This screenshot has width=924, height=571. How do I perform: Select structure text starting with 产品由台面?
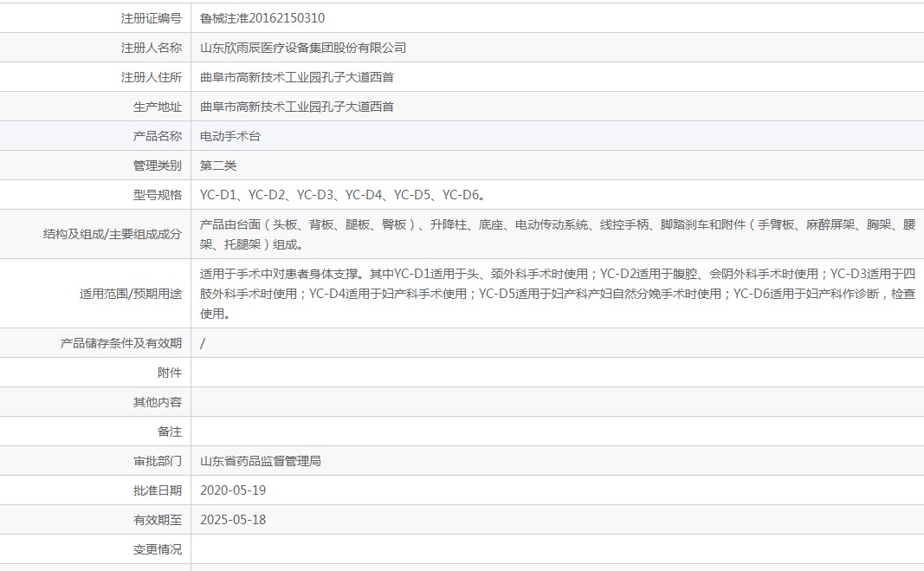click(558, 234)
